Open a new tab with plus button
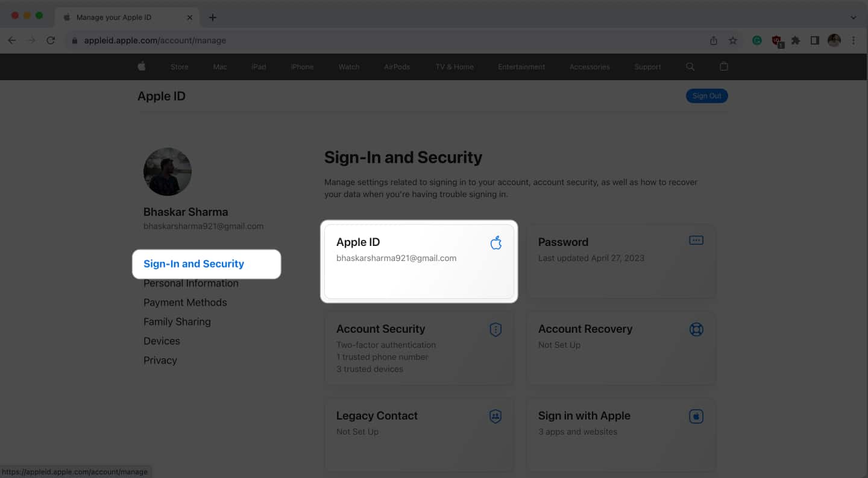Viewport: 868px width, 478px height. [x=212, y=17]
